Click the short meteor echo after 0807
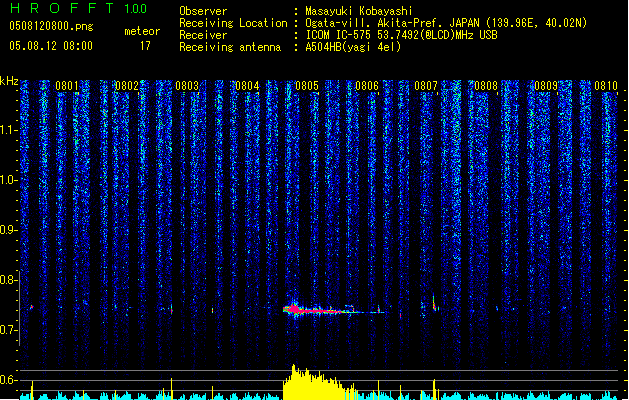Image resolution: width=629 pixels, height=400 pixels. pyautogui.click(x=435, y=304)
